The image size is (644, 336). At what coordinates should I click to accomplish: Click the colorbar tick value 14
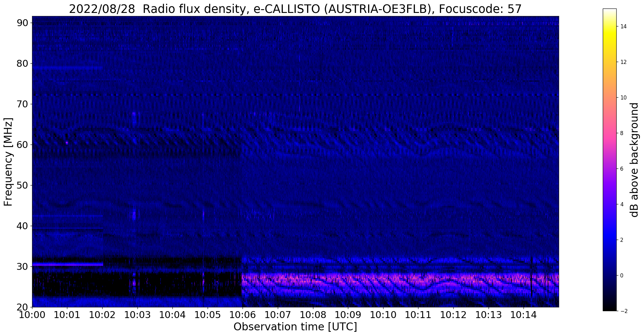pyautogui.click(x=623, y=26)
